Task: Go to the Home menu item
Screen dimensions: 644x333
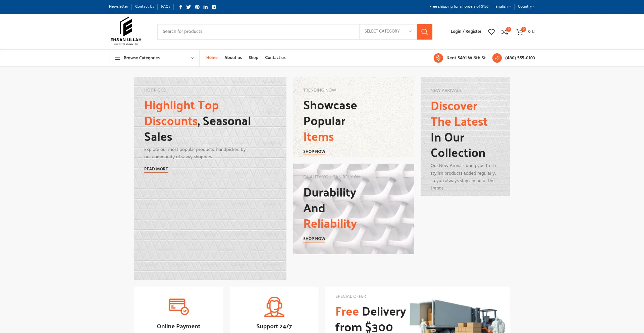Action: [x=212, y=58]
